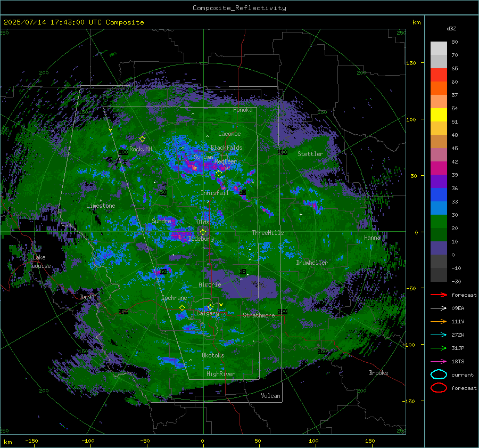This screenshot has width=479, height=448.
Task: Select the yellow diamond marker below RedDeer
Action: 219,173
